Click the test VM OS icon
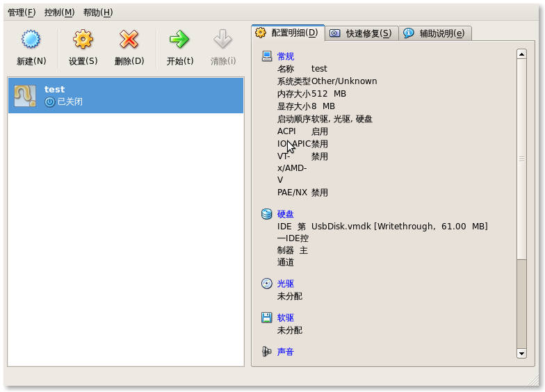This screenshot has height=392, width=545. coord(25,96)
